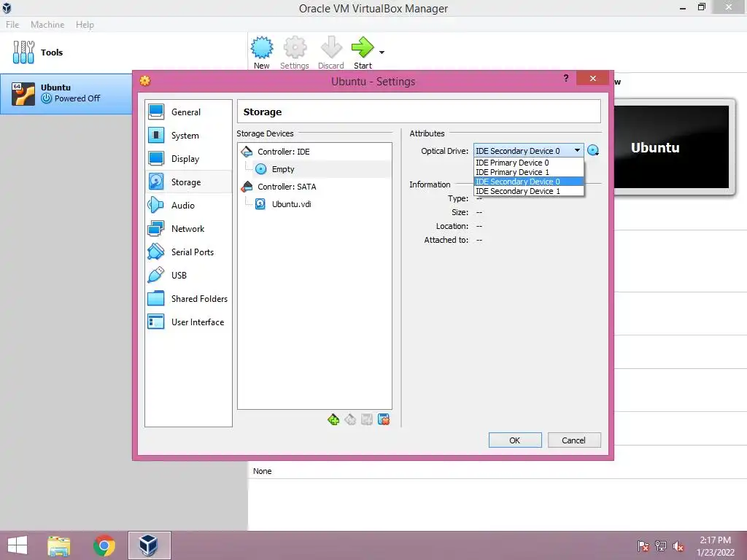Screen dimensions: 747x560
Task: Open the System settings category
Action: click(188, 135)
